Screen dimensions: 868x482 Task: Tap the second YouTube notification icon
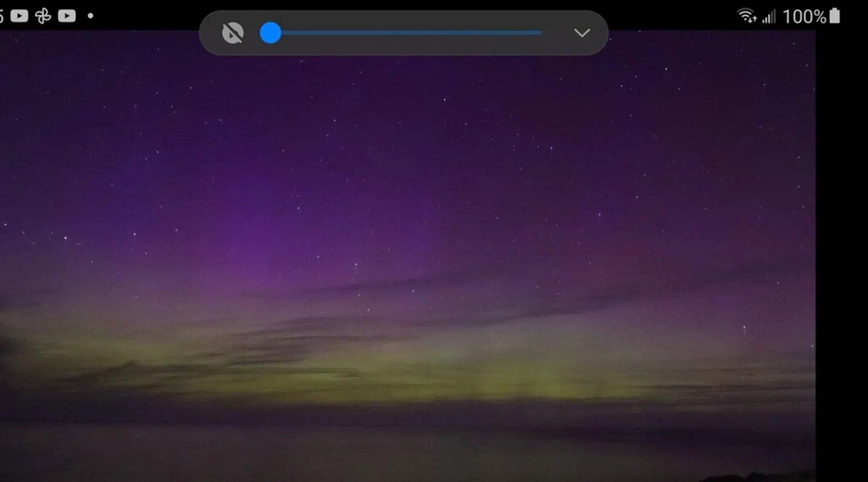(67, 16)
